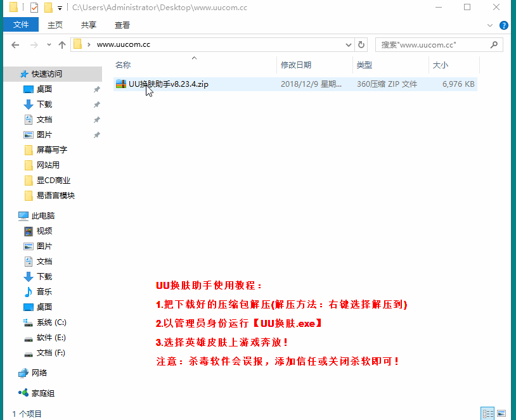Open the 网站用 folder
This screenshot has height=420, width=516.
[48, 165]
